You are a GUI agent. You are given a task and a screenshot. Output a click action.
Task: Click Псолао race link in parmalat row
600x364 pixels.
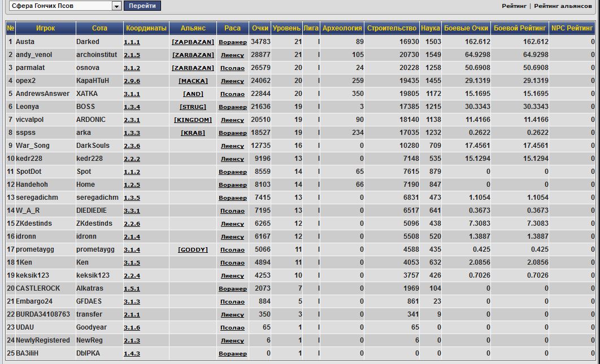(232, 68)
